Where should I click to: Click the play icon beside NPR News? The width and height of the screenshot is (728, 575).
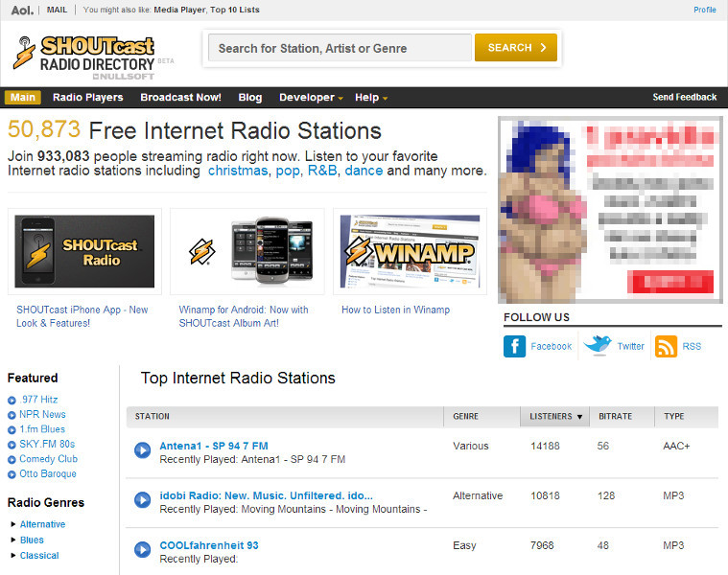click(12, 415)
